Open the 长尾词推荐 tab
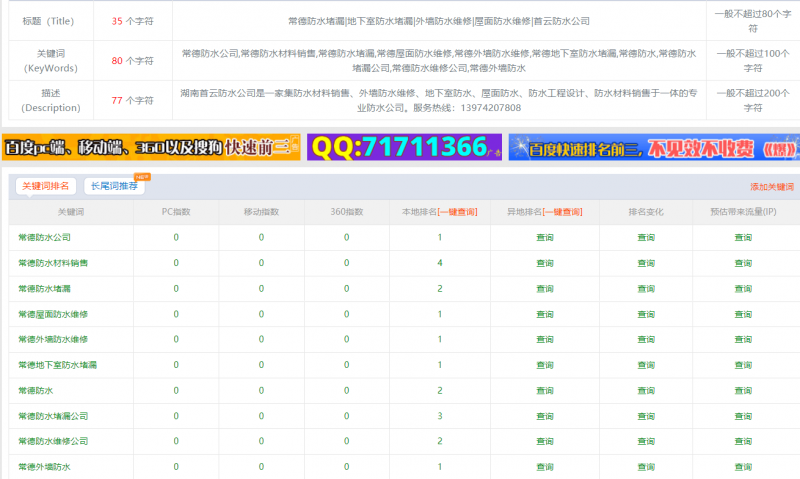Image resolution: width=800 pixels, height=479 pixels. [x=114, y=186]
